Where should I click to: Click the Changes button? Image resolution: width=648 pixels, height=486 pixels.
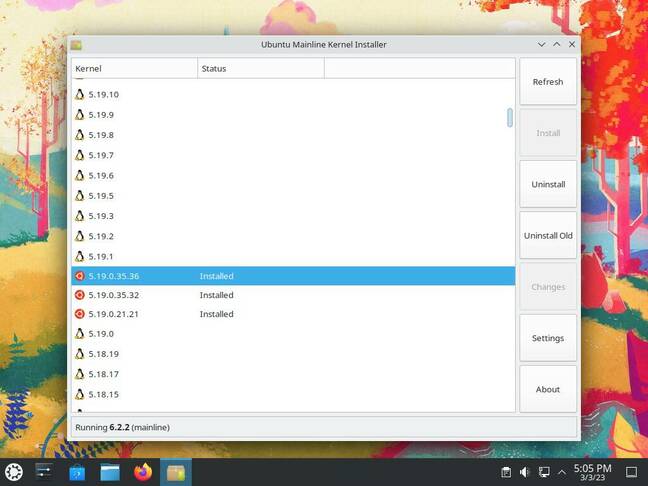548,287
